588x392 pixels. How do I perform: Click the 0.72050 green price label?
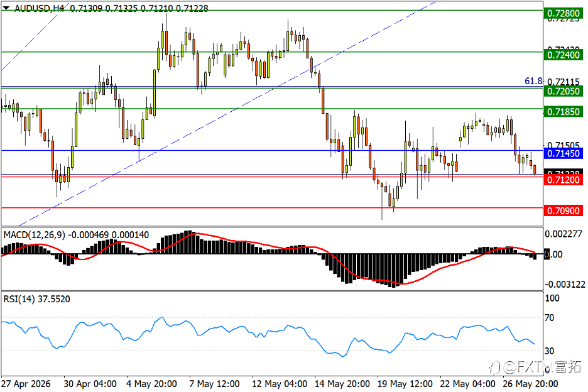[563, 91]
